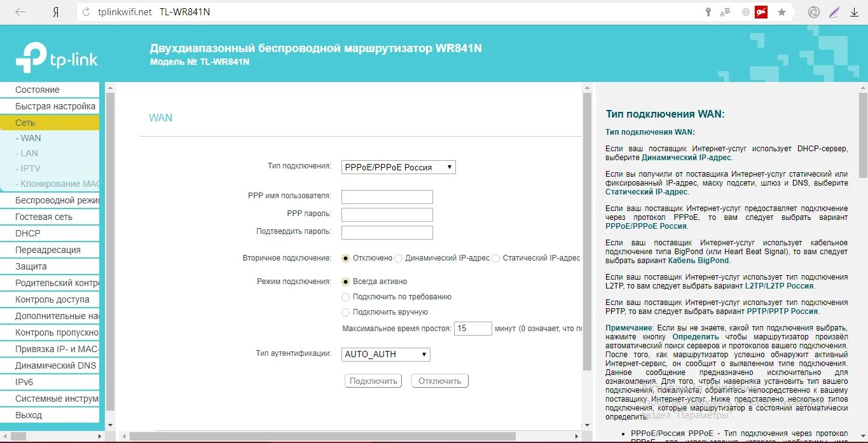Open the purple feather icon
This screenshot has width=868, height=443.
point(835,12)
